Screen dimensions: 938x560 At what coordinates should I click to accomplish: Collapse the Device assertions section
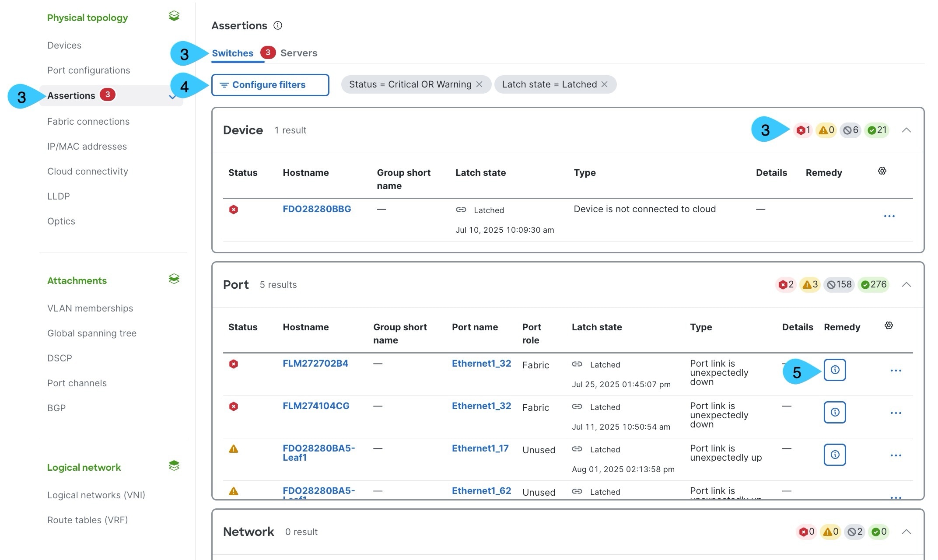click(x=906, y=130)
